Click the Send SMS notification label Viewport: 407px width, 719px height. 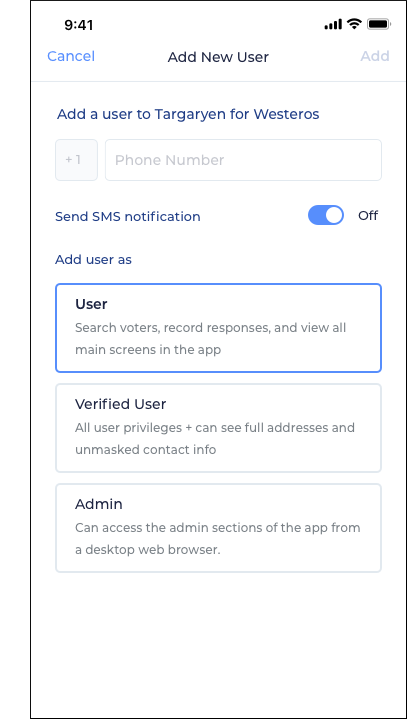coord(128,216)
